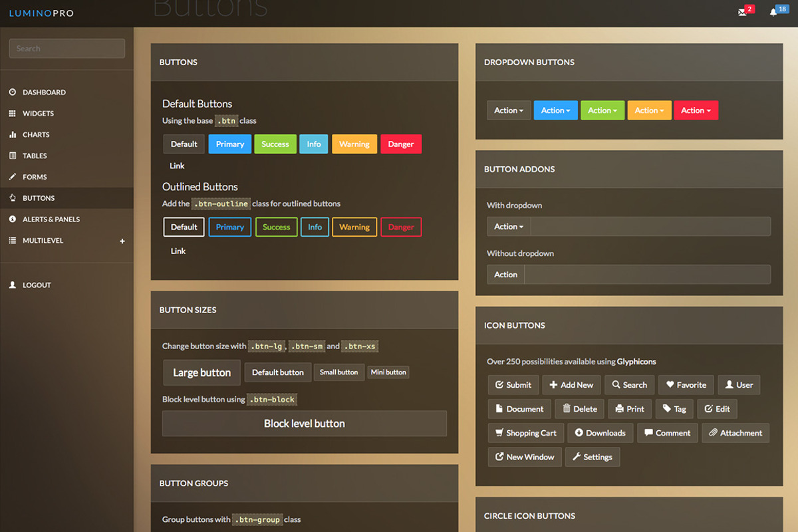The height and width of the screenshot is (532, 798).
Task: Click the outlined Success button
Action: [x=276, y=227]
